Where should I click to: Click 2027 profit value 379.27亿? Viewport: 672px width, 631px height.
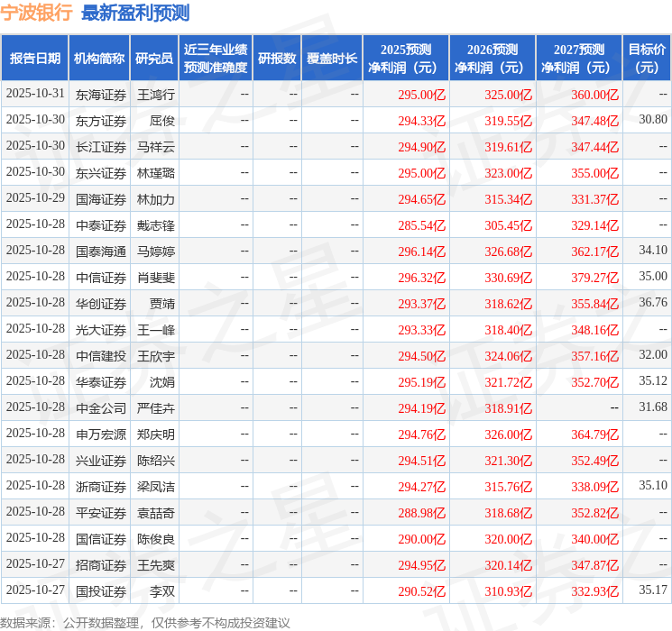pyautogui.click(x=594, y=278)
